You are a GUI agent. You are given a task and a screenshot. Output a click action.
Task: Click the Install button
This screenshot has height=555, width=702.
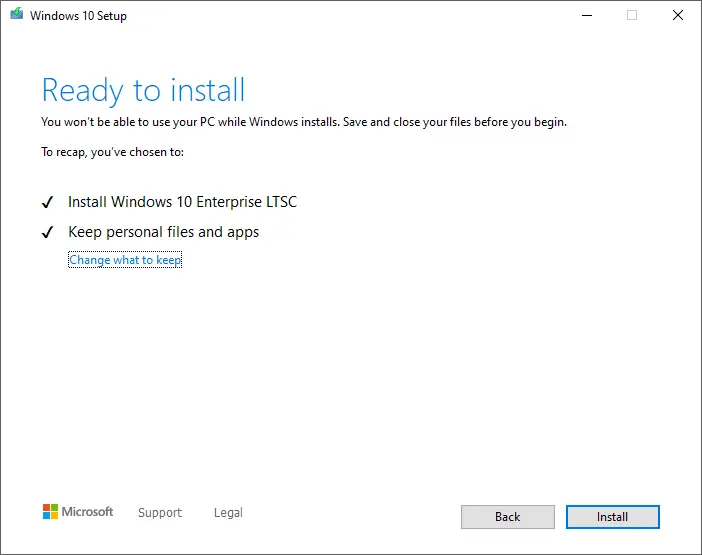[x=612, y=517]
